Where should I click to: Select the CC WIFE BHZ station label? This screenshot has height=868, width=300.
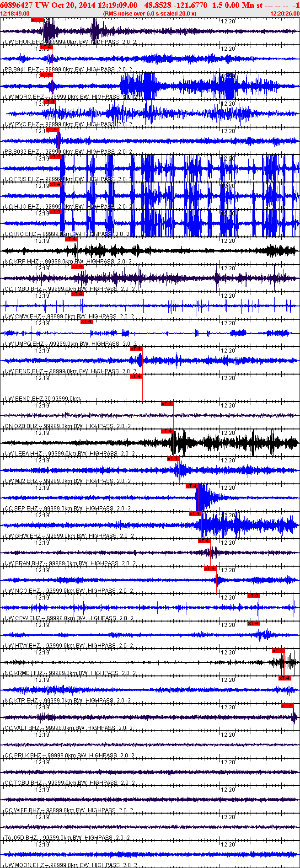tap(69, 810)
